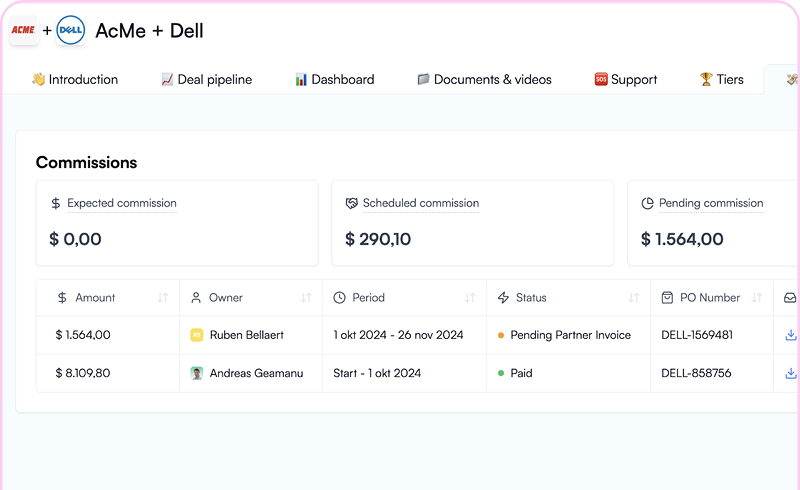Click Ruben Bellaert's avatar
Screen dimensions: 800x490
196,335
